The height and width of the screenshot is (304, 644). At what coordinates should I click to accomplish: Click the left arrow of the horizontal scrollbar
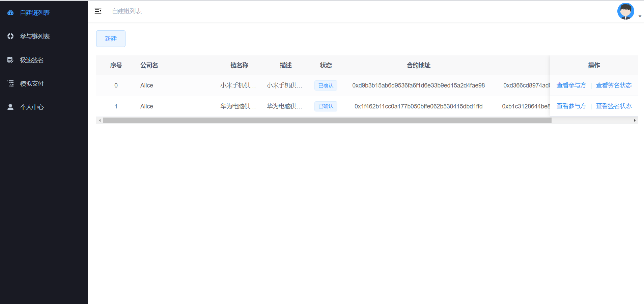(x=100, y=120)
